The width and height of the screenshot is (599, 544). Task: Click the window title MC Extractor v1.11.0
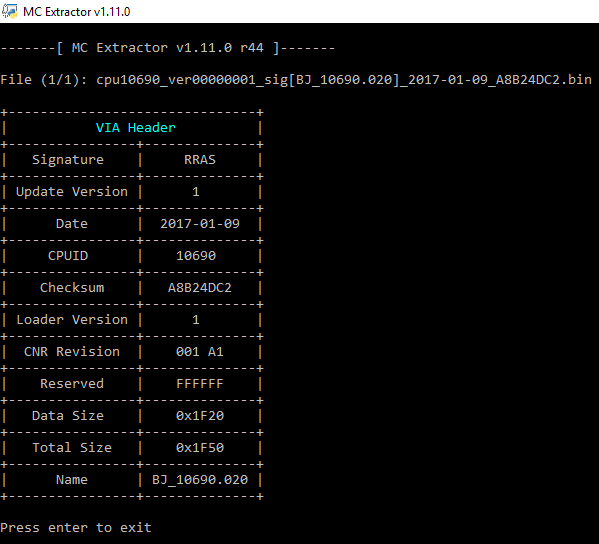coord(76,12)
